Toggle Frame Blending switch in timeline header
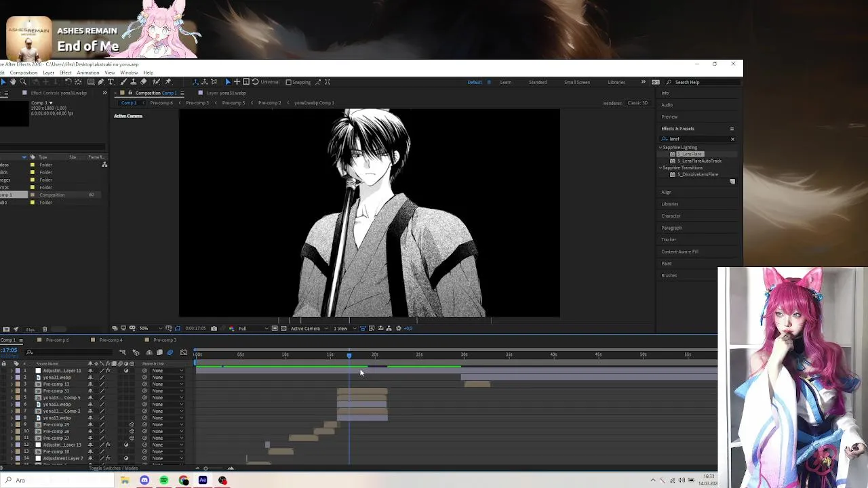 click(159, 352)
